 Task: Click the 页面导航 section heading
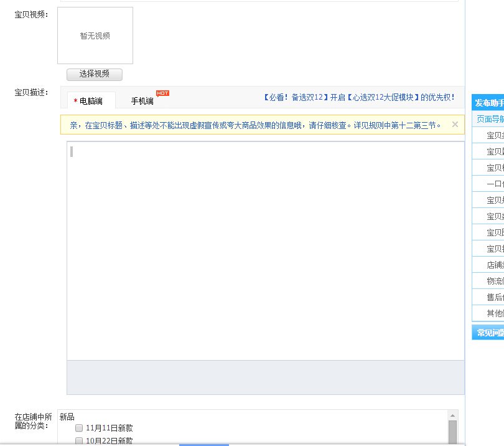click(x=490, y=118)
